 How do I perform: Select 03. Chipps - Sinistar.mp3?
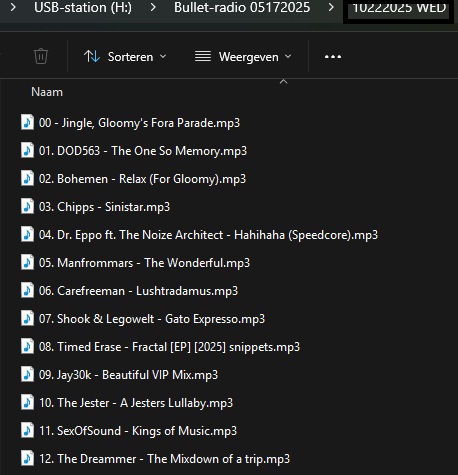tap(104, 207)
